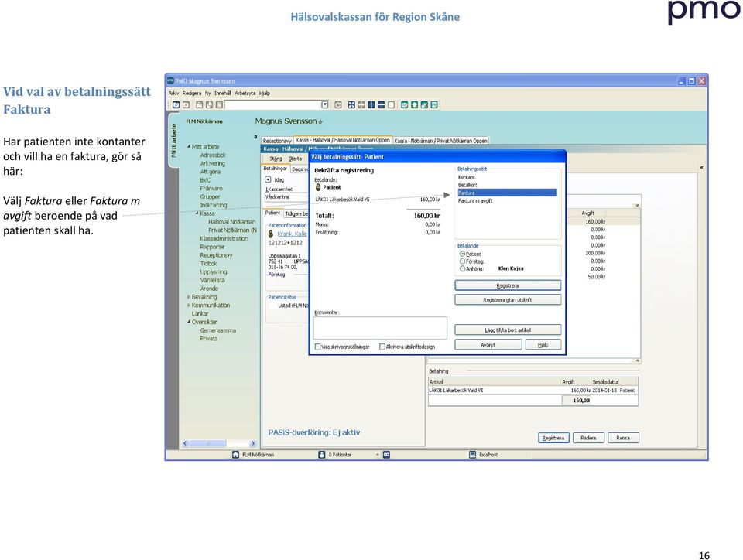Viewport: 743px width, 560px height.
Task: Open Hälsoval Nötkärnan under Kassa in tree
Action: (x=231, y=221)
